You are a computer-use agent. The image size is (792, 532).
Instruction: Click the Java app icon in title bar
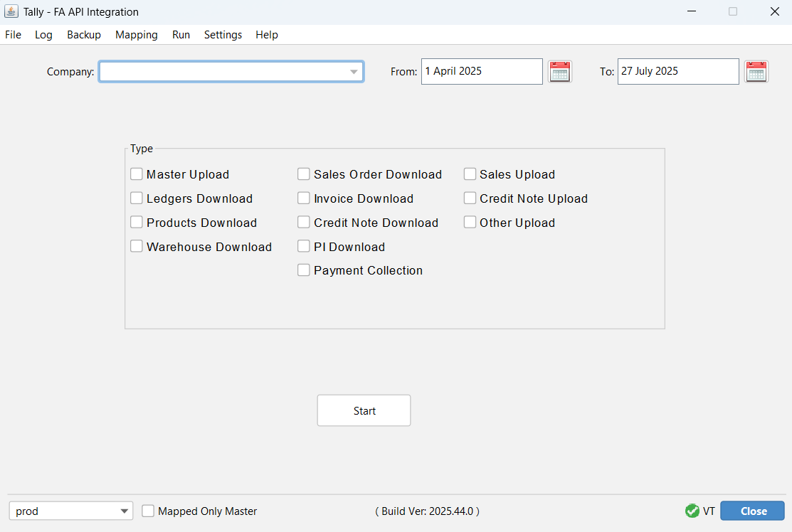coord(11,12)
